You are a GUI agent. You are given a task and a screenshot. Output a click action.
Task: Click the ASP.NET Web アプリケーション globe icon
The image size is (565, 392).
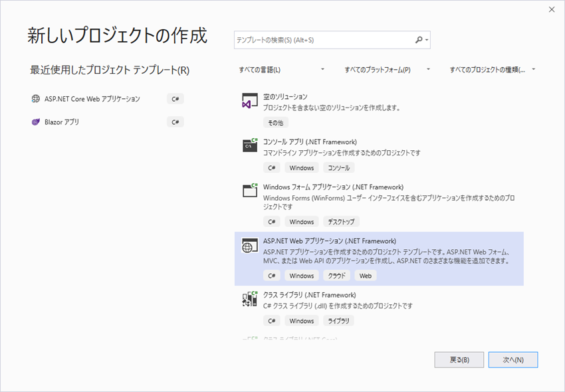(x=250, y=245)
